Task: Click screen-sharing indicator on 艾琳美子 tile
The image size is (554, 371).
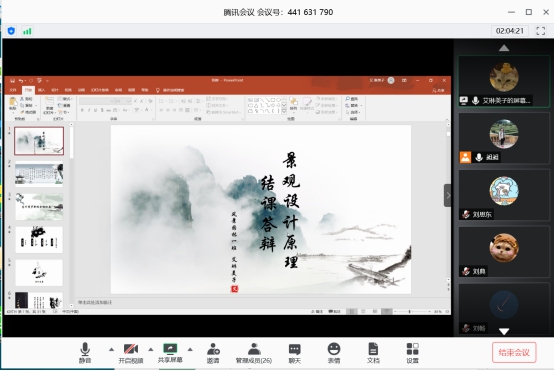Action: [x=464, y=100]
